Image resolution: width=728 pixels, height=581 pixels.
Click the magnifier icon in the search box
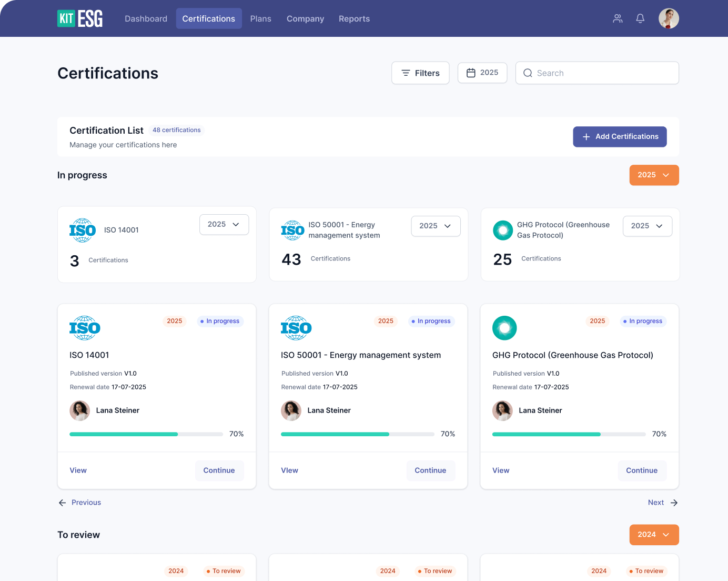point(528,73)
